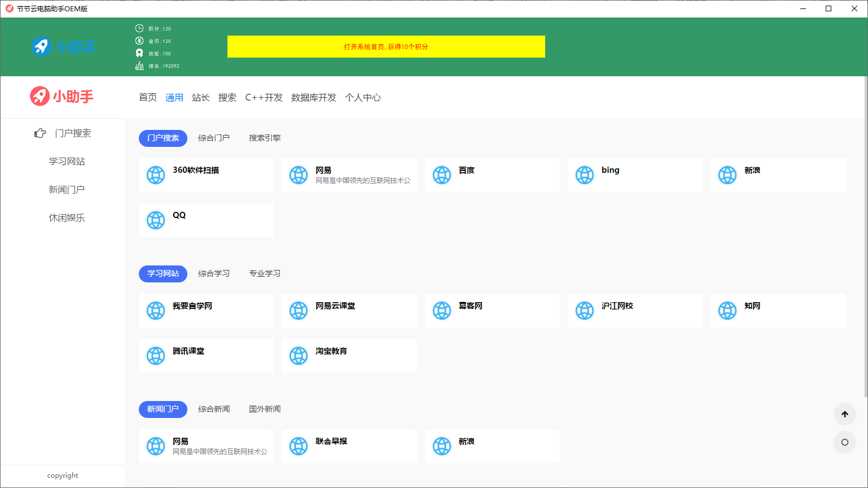Switch to the 专业学习 sub-tab
The image size is (868, 488).
(x=265, y=273)
